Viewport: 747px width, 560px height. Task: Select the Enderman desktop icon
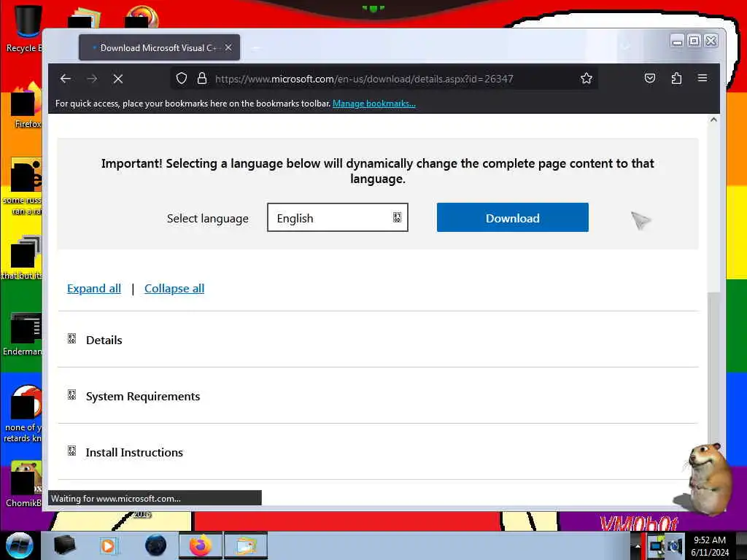point(23,334)
